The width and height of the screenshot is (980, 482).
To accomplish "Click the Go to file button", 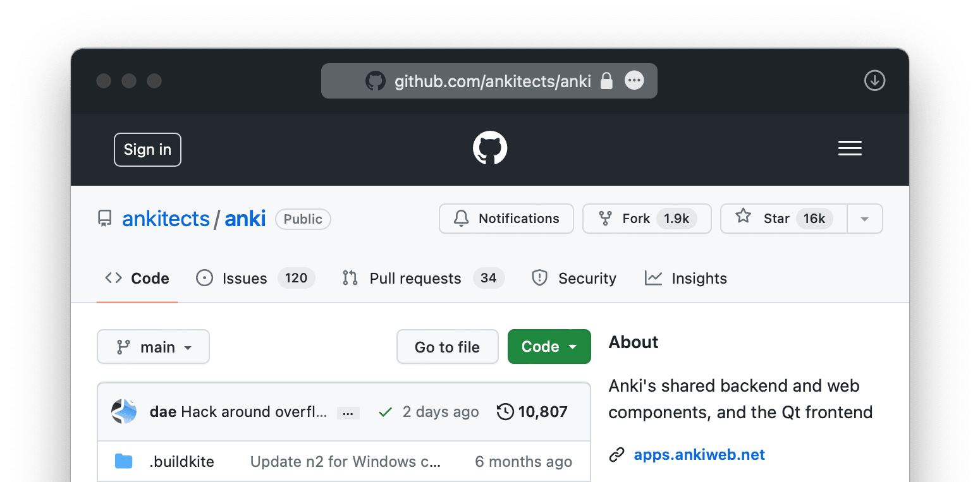I will point(448,347).
